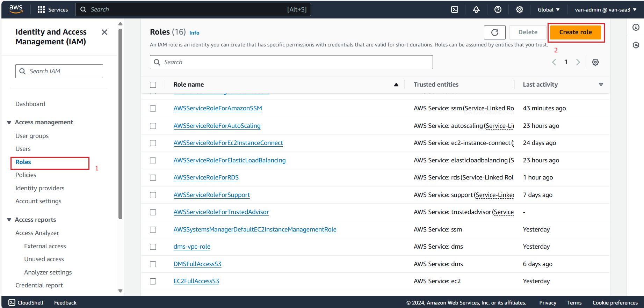Open External access in sidebar

coord(45,246)
